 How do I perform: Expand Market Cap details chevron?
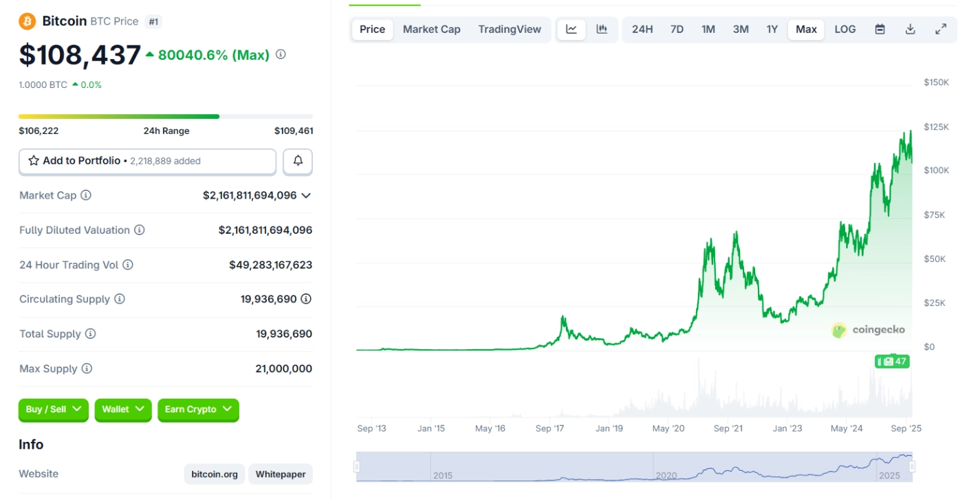(x=306, y=195)
